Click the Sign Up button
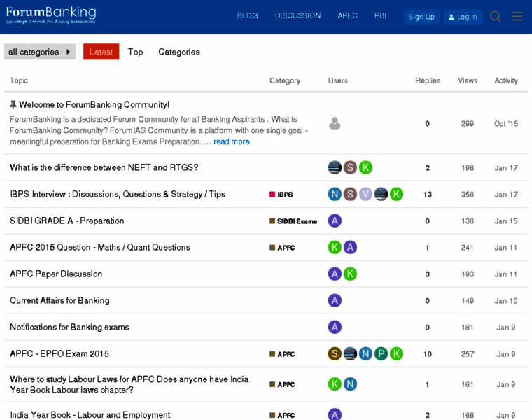Screen dimensions: 532x420 421,17
